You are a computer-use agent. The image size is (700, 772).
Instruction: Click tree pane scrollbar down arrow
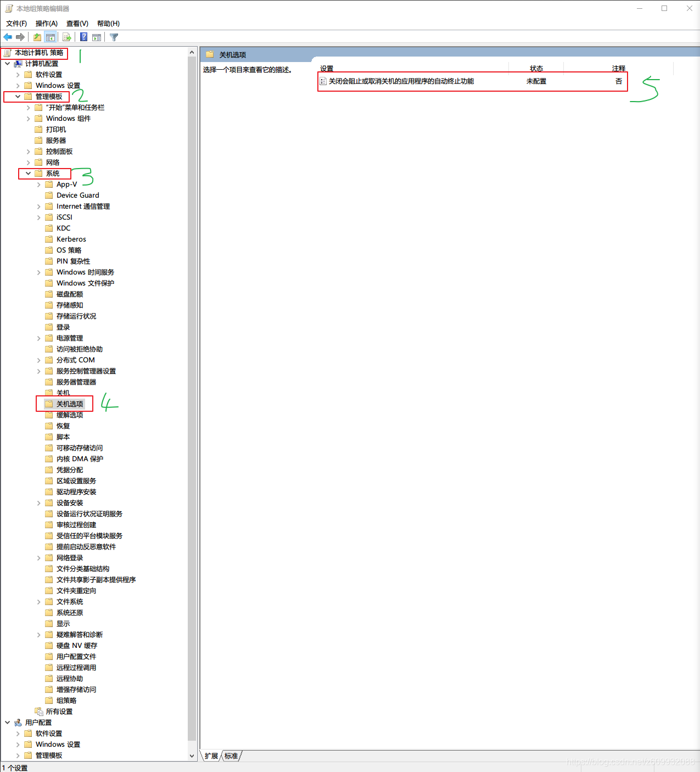point(192,756)
